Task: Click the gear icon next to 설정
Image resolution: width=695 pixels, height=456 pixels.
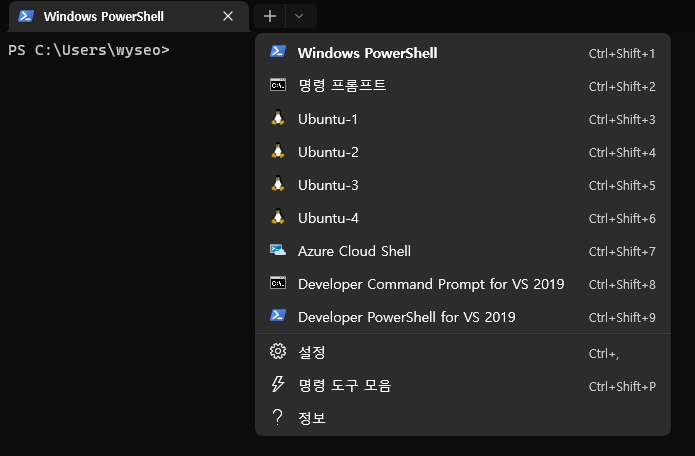Action: click(278, 351)
